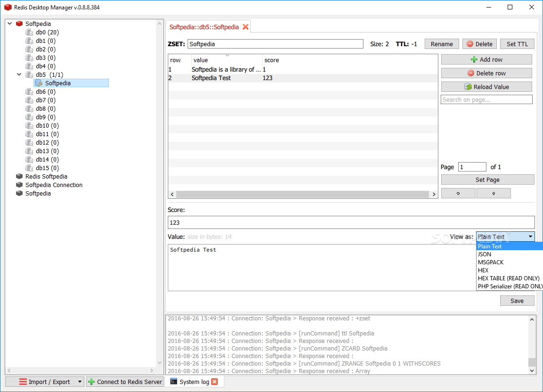Click the red Softpedia connection icon

point(19,24)
